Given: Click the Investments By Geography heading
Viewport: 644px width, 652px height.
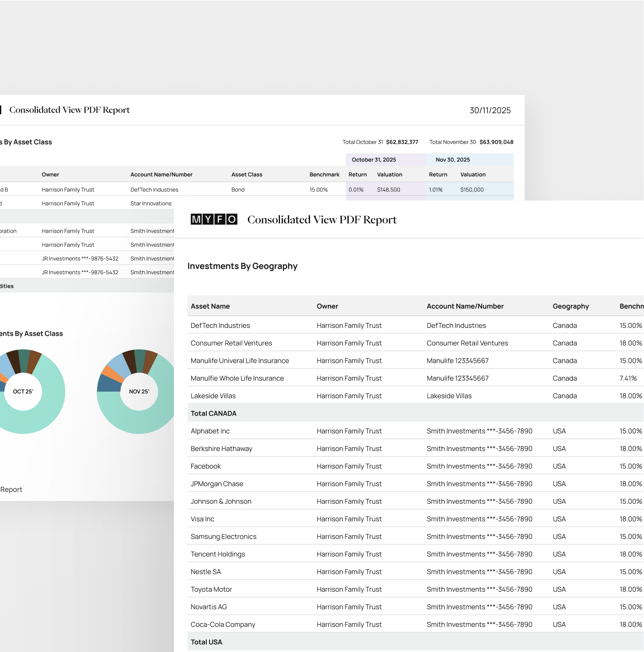Looking at the screenshot, I should tap(242, 266).
